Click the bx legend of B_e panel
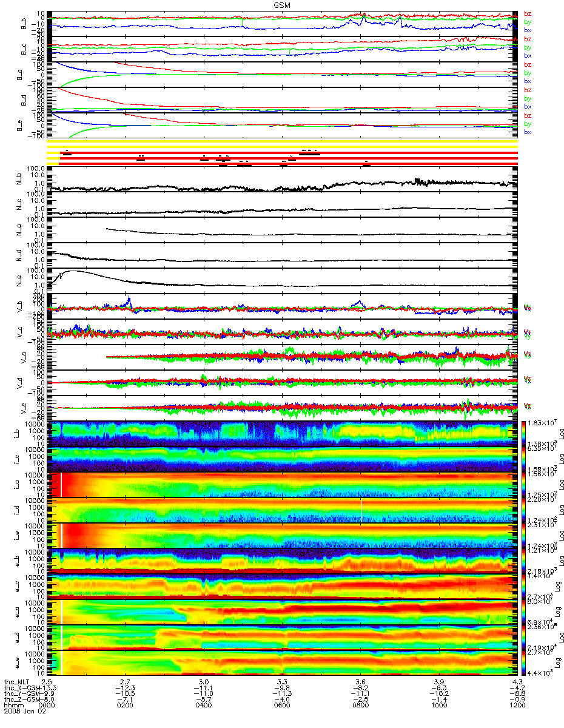Screen dimensions: 564x728 (x=528, y=132)
